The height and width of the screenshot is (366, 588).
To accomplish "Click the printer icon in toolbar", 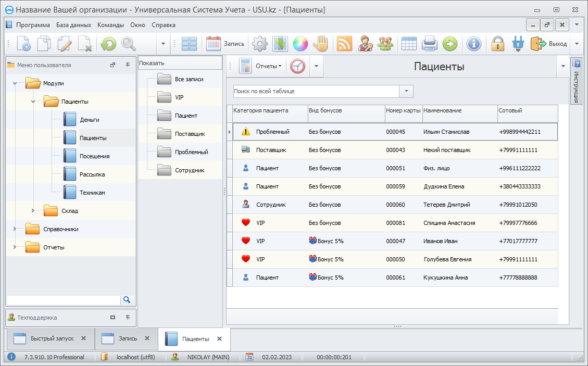I will pos(429,44).
